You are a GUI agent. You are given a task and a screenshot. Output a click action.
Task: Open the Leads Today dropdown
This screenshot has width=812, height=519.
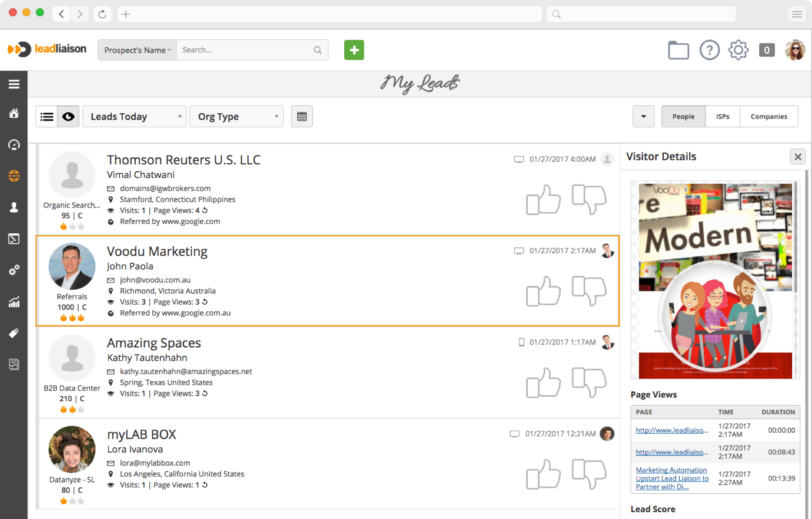tap(134, 116)
